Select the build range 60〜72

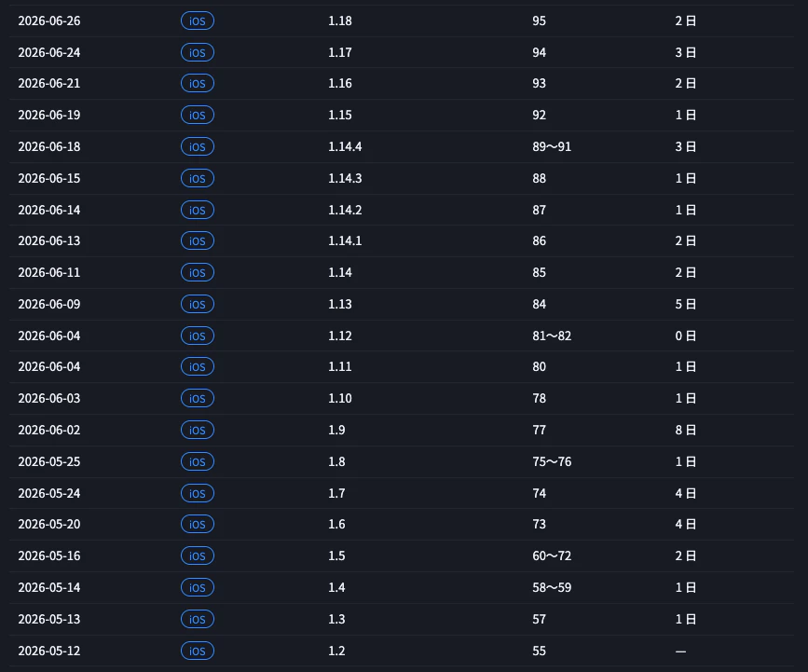coord(552,556)
